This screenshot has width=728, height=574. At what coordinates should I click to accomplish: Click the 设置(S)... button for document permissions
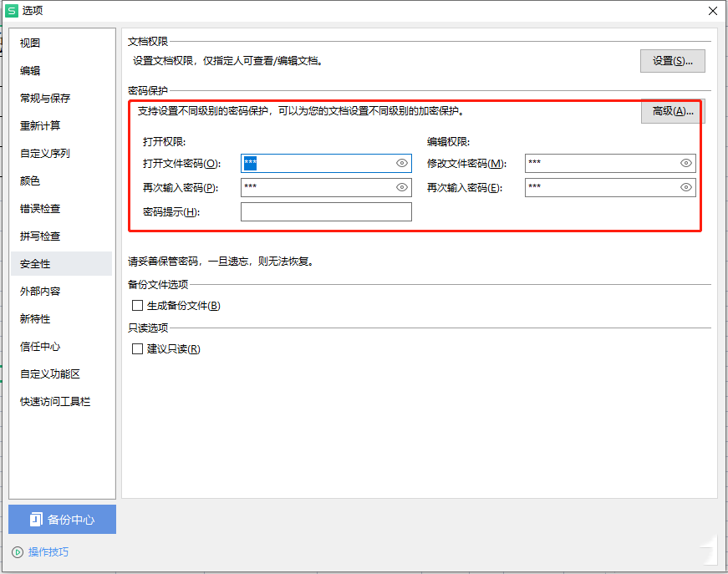(x=672, y=61)
